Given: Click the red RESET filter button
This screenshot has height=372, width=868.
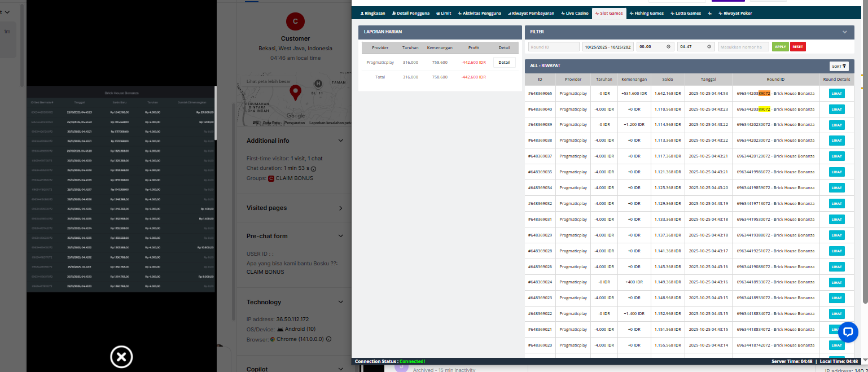Looking at the screenshot, I should coord(798,47).
